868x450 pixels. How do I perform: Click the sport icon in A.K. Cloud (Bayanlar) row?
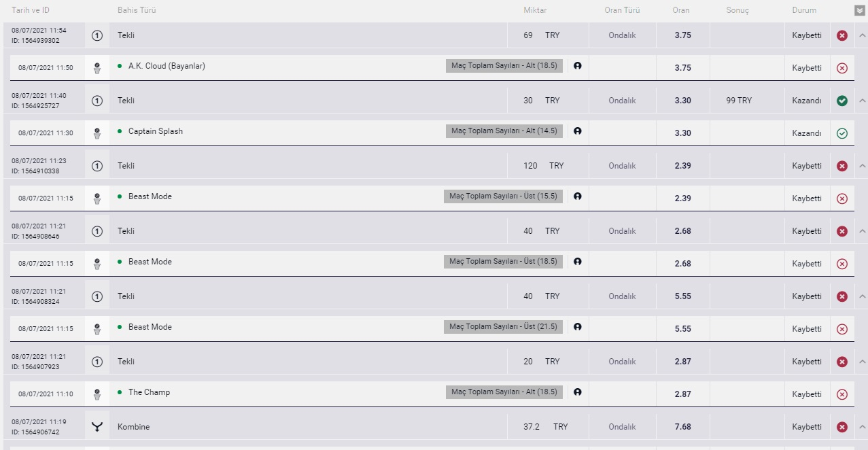[97, 68]
